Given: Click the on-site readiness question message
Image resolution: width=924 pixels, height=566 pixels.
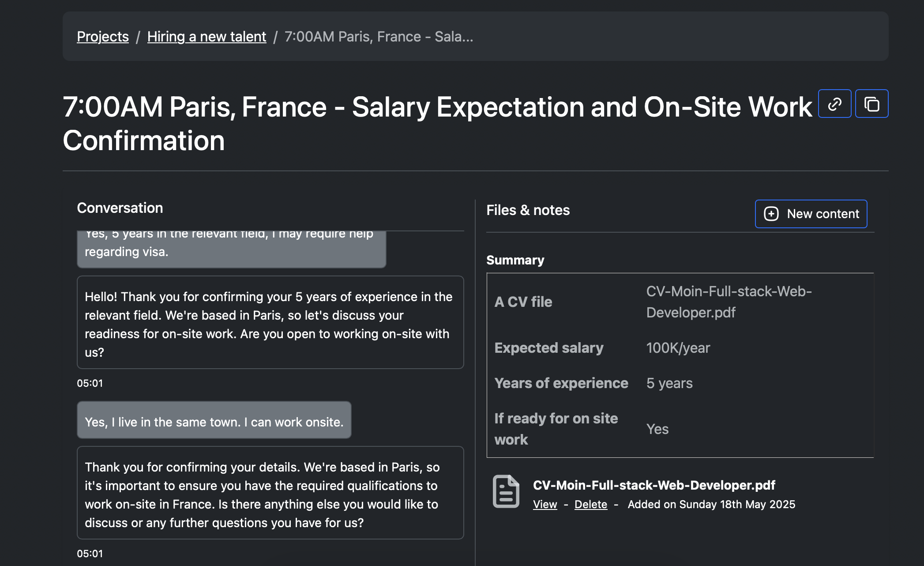Looking at the screenshot, I should coord(270,324).
